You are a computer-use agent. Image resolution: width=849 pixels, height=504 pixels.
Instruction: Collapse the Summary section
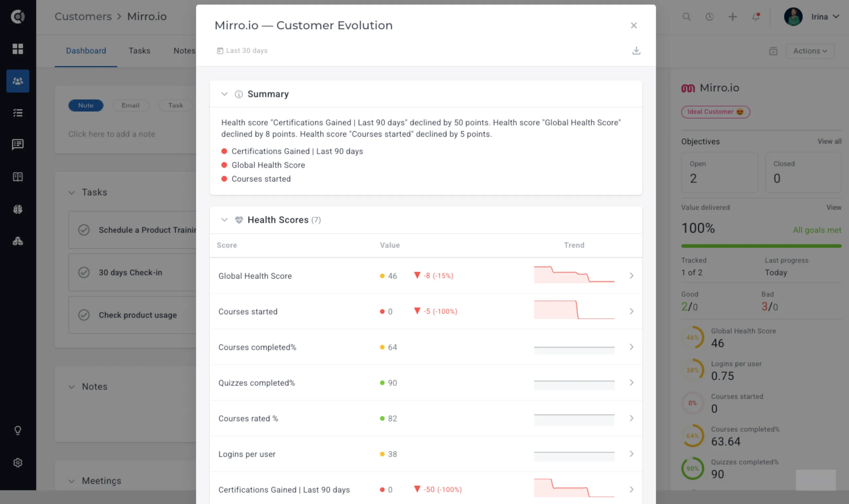pos(224,94)
